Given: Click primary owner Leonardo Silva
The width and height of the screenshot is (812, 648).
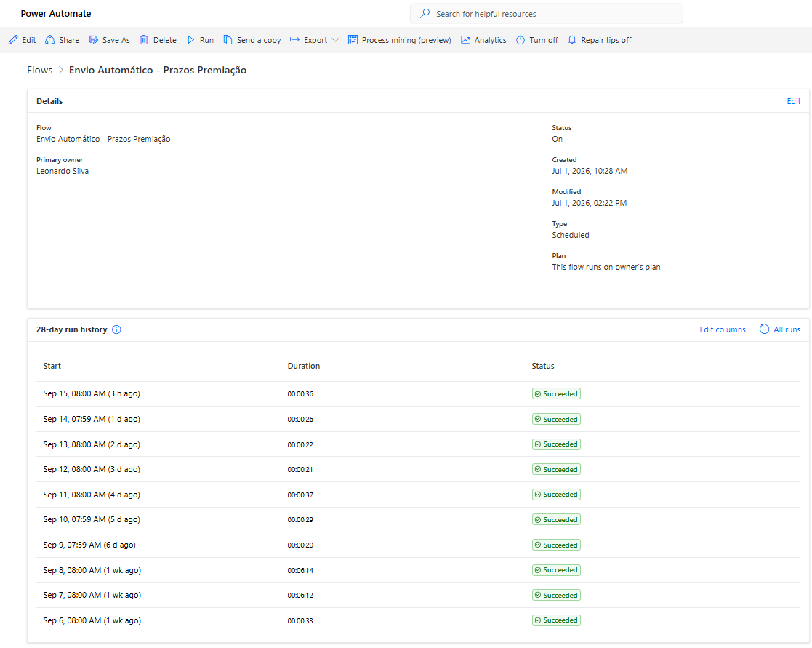Looking at the screenshot, I should pyautogui.click(x=62, y=171).
